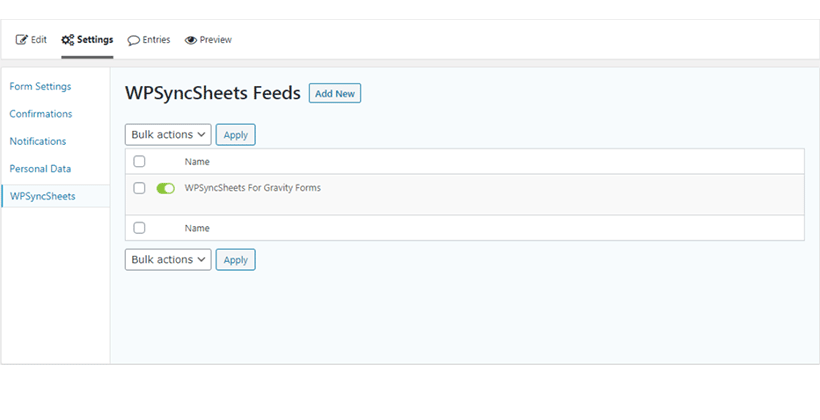This screenshot has height=420, width=820.
Task: Click the bottom Apply button
Action: pyautogui.click(x=235, y=259)
